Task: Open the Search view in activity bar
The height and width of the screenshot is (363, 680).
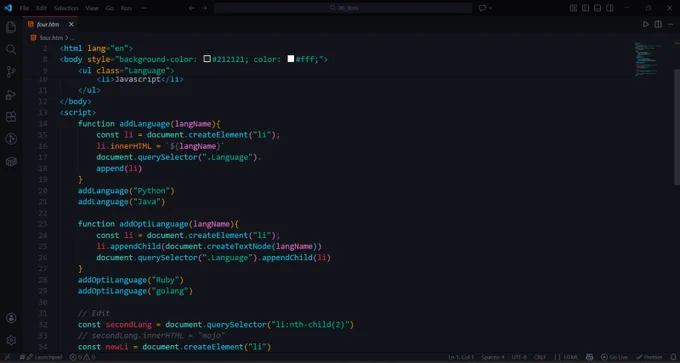Action: coord(11,49)
